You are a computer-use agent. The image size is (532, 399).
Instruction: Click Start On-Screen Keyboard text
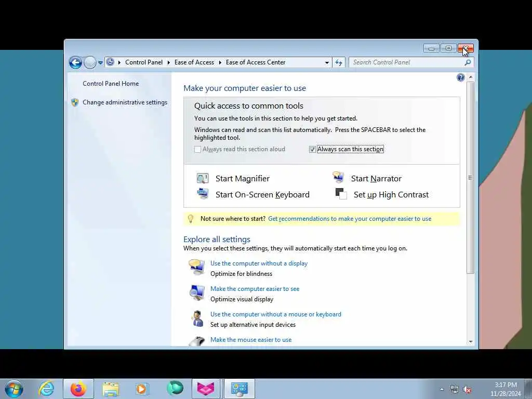(x=262, y=195)
